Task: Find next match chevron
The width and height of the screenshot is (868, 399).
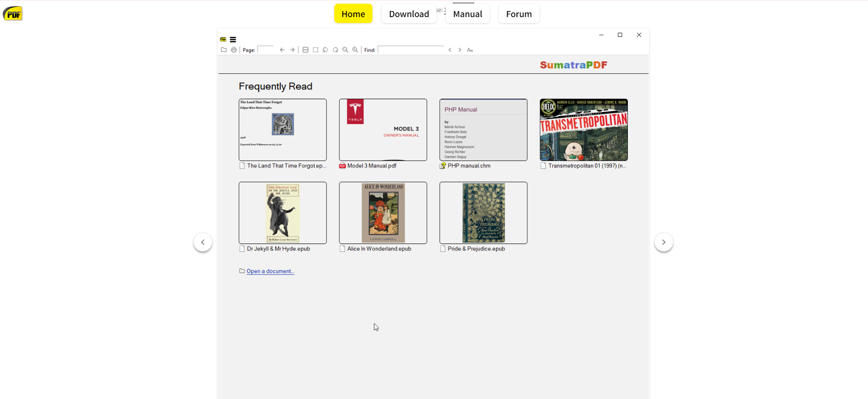Action: [460, 50]
